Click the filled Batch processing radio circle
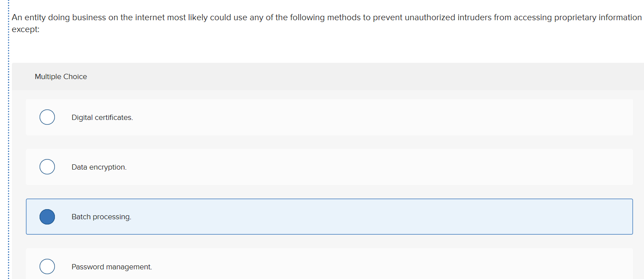The height and width of the screenshot is (279, 644). pos(47,217)
